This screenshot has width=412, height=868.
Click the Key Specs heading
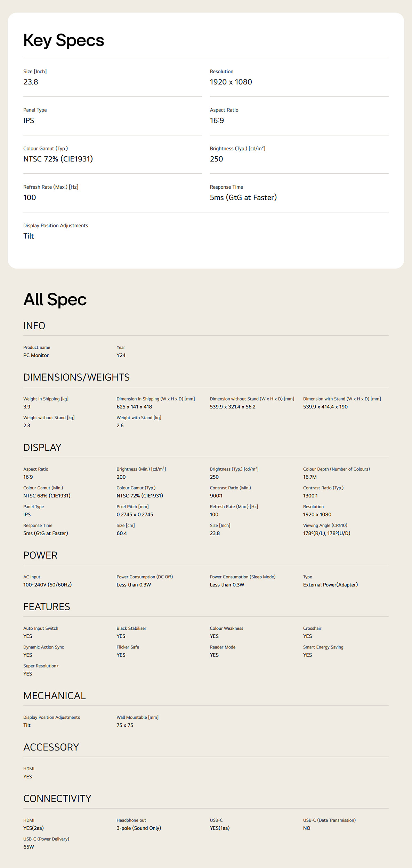coord(64,40)
